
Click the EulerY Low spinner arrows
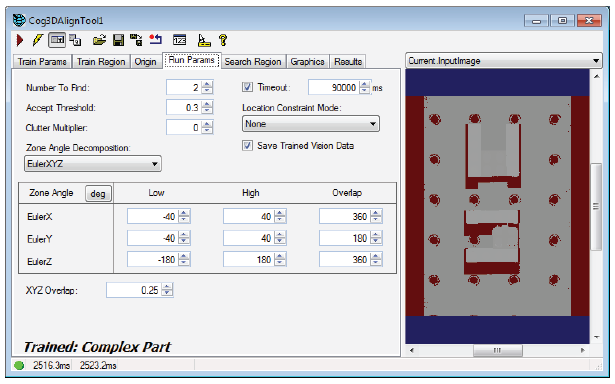184,238
